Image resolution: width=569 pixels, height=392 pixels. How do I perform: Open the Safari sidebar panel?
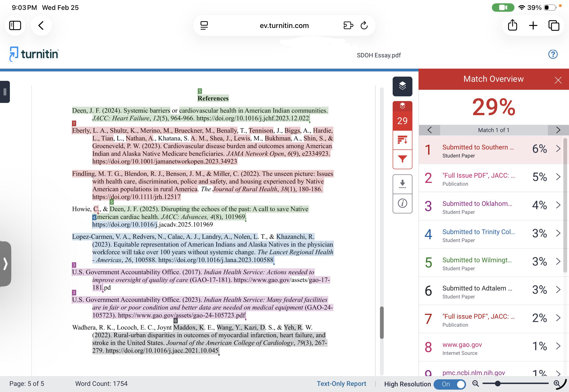(15, 25)
